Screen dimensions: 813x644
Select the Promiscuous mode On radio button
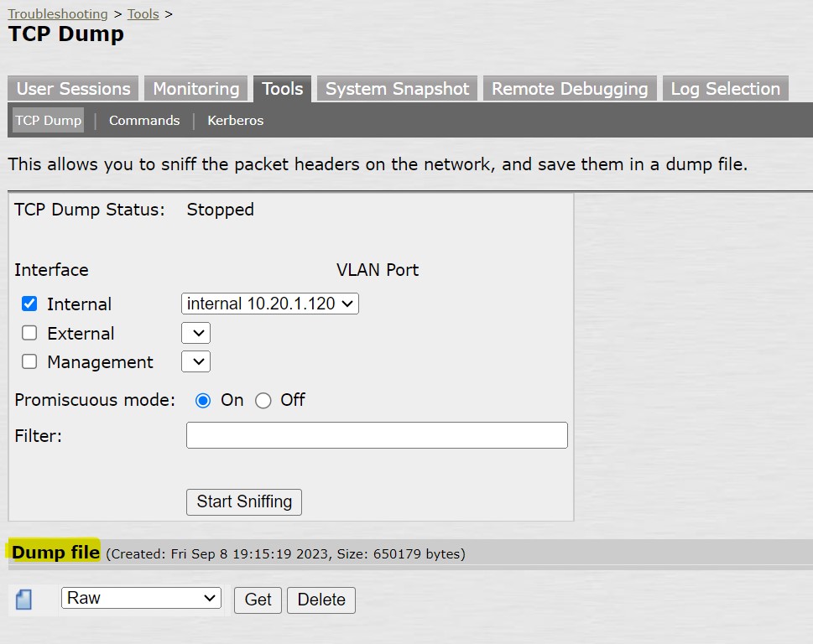pyautogui.click(x=202, y=401)
